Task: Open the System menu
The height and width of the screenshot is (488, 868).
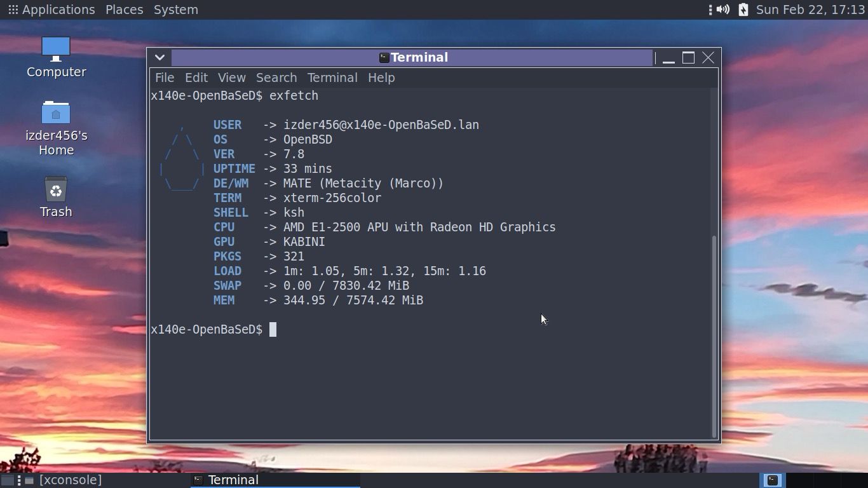Action: pos(175,10)
